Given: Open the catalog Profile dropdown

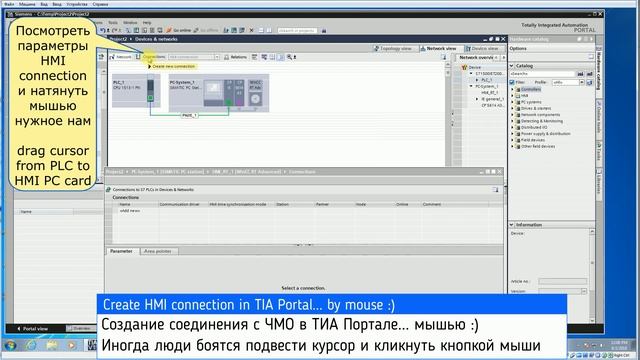Looking at the screenshot, I should [x=582, y=82].
